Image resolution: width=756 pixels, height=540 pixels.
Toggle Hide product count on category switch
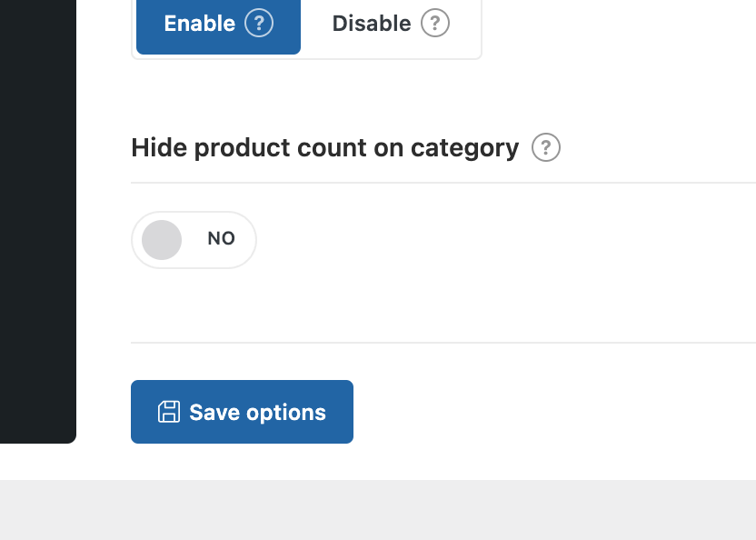[x=194, y=240]
